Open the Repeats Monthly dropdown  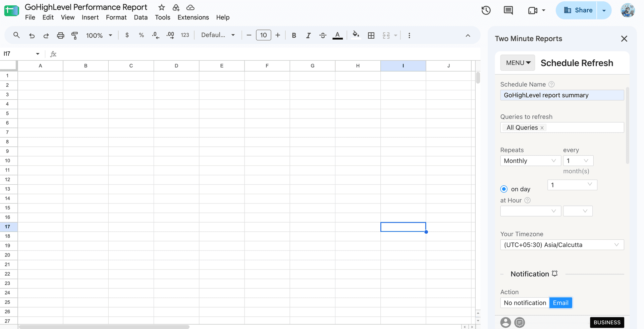[531, 161]
